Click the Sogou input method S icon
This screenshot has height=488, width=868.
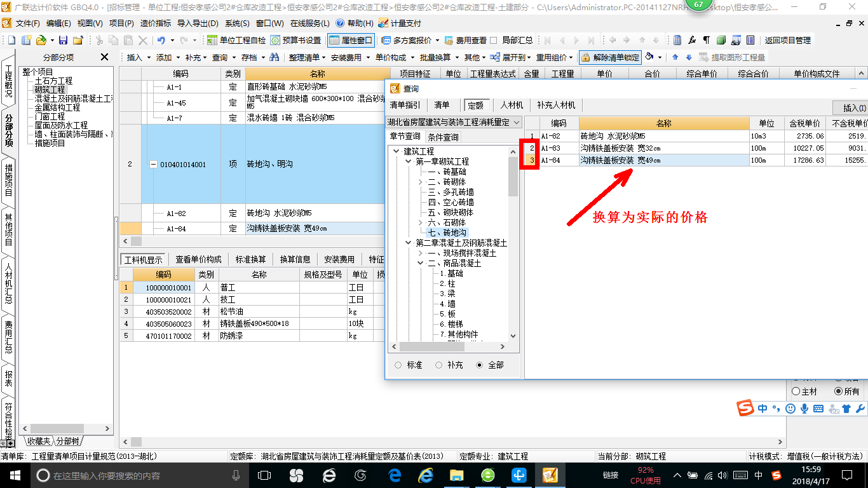pyautogui.click(x=745, y=409)
